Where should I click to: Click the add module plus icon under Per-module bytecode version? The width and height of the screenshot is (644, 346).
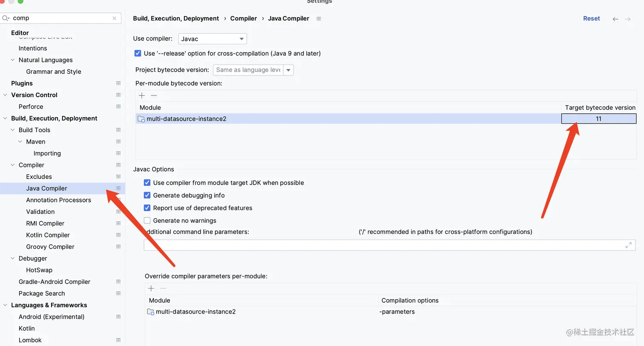[142, 95]
